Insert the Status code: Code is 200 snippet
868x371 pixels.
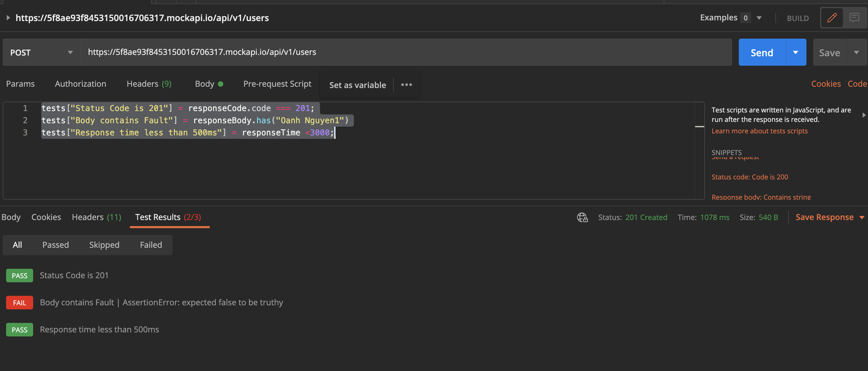tap(750, 177)
